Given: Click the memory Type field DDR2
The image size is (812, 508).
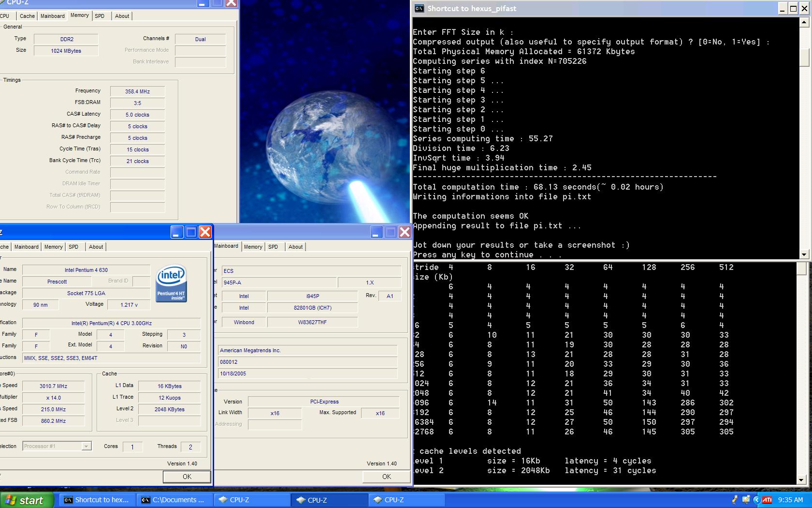Looking at the screenshot, I should pos(66,39).
